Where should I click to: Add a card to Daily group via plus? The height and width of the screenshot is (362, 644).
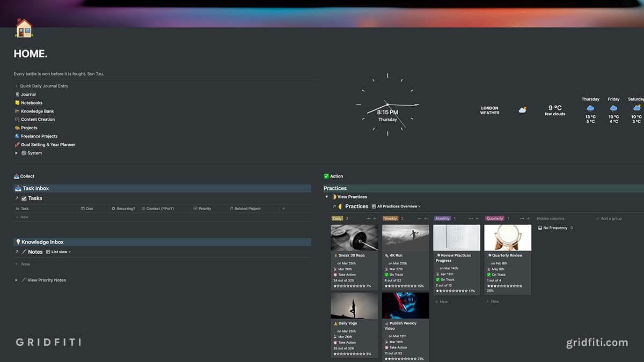[x=375, y=219]
